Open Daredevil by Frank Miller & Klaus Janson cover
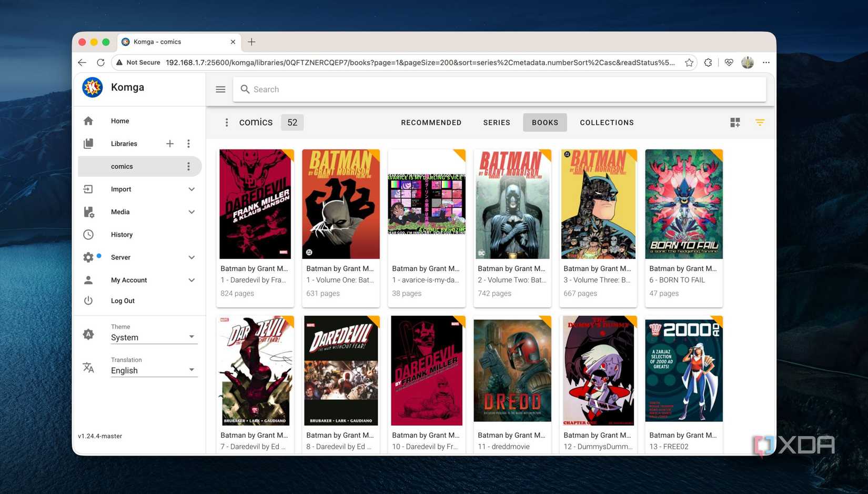The width and height of the screenshot is (868, 494). pos(255,204)
